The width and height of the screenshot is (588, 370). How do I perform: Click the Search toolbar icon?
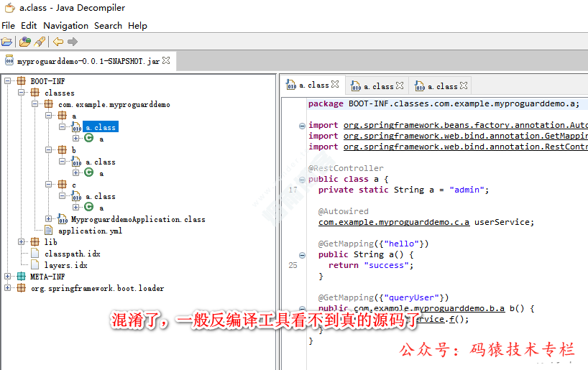[40, 42]
